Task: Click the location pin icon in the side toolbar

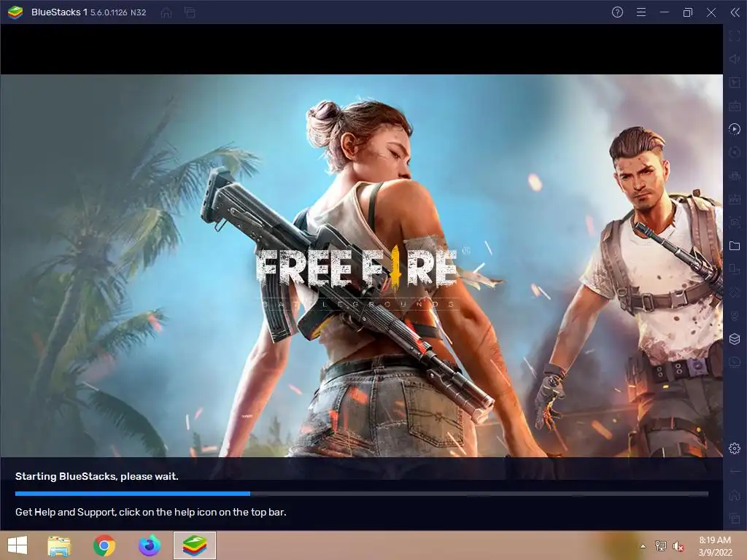Action: (735, 316)
